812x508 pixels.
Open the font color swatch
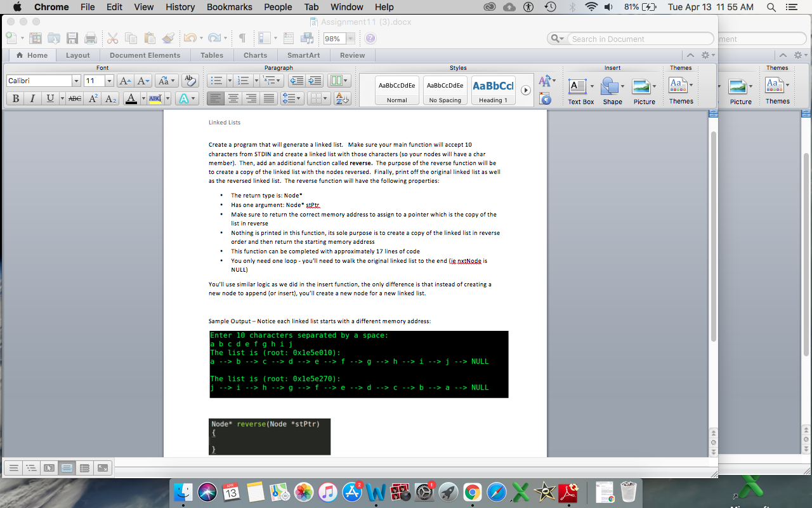click(131, 98)
